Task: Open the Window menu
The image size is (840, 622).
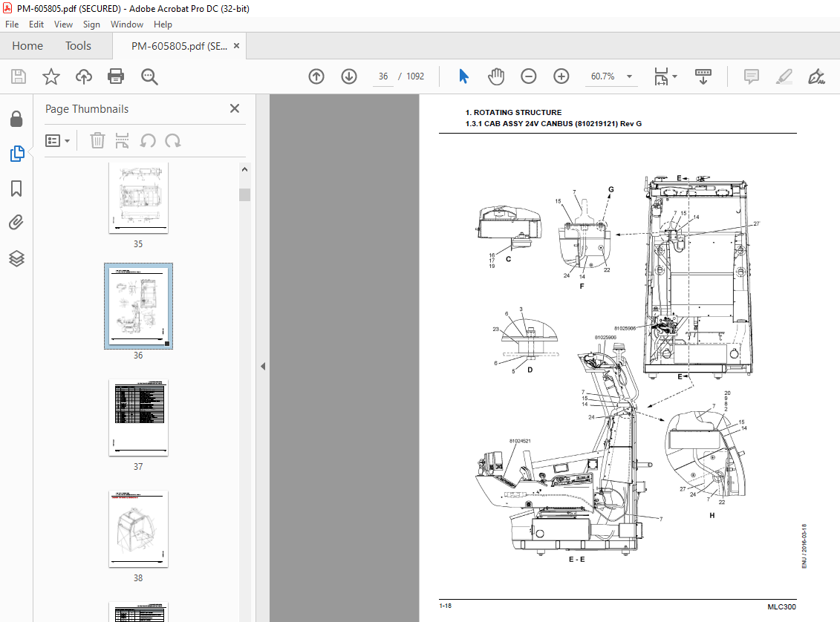Action: (127, 24)
